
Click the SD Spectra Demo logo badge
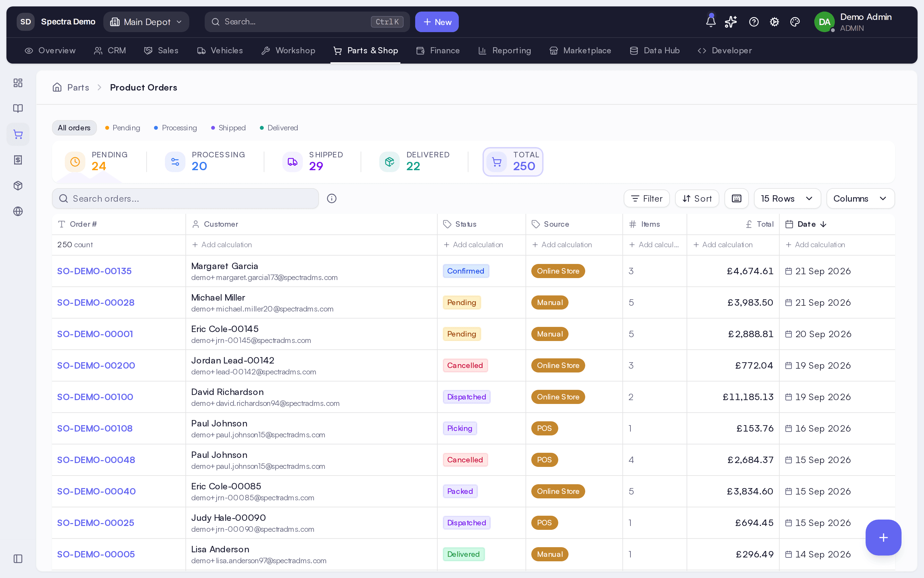[x=26, y=22]
